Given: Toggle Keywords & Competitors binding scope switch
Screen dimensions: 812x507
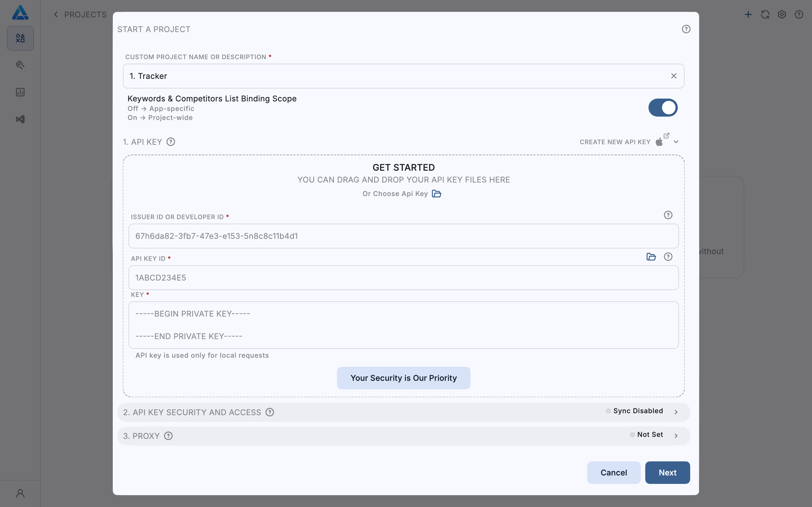Looking at the screenshot, I should click(663, 108).
